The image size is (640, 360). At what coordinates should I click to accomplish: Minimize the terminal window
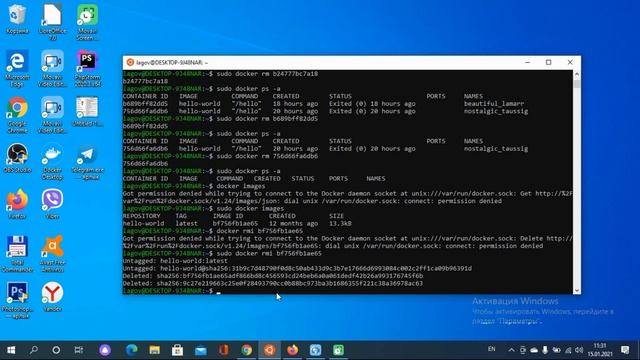tap(527, 62)
